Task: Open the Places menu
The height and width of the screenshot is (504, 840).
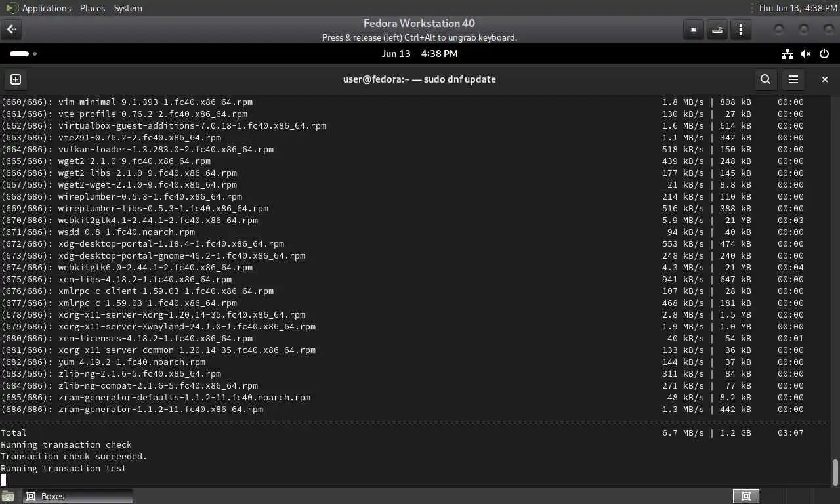Action: [x=93, y=8]
